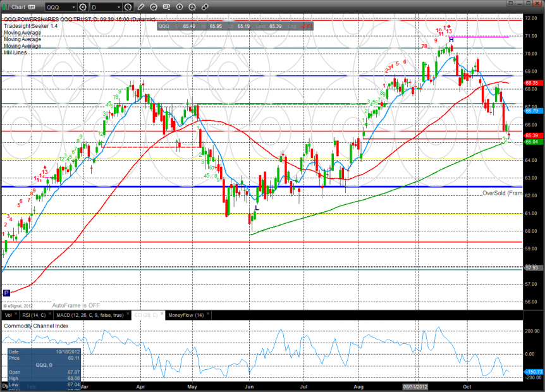Click the 68.35 red price tag
The height and width of the screenshot is (392, 545).
pyautogui.click(x=532, y=83)
